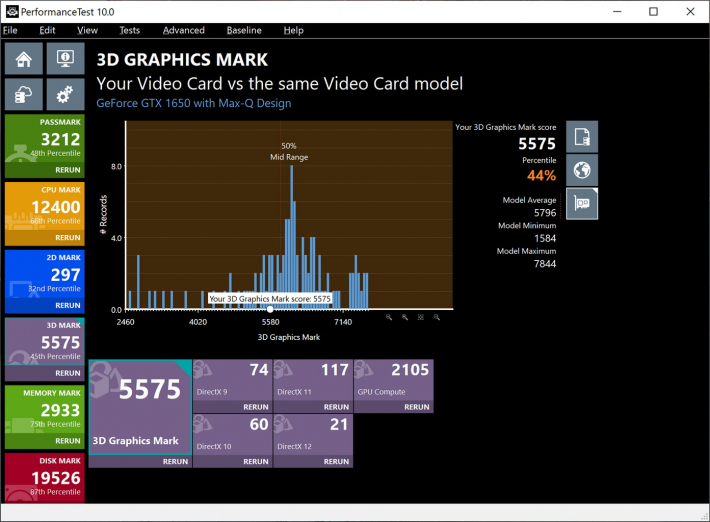Select the same video card model icon
The width and height of the screenshot is (710, 522).
[582, 204]
